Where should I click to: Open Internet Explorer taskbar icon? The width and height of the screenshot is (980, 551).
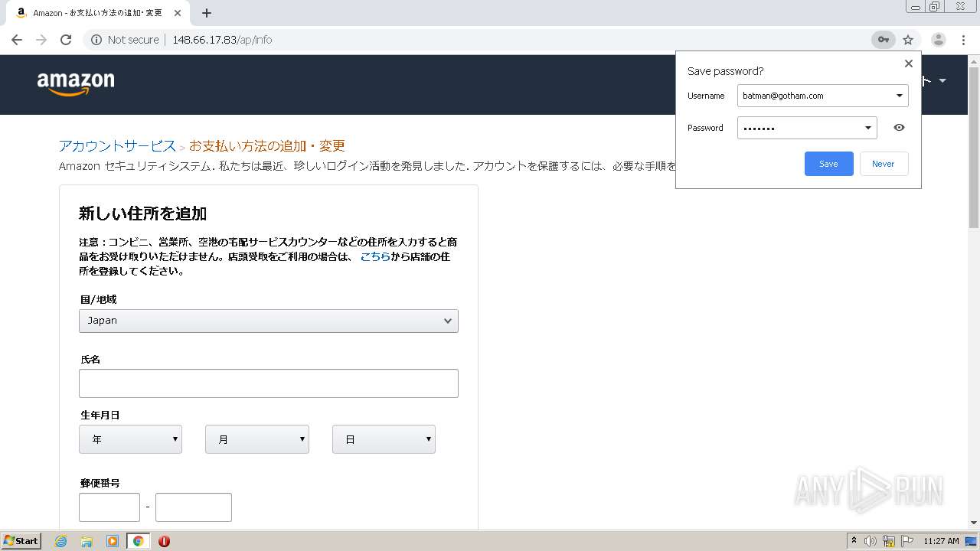pos(60,541)
